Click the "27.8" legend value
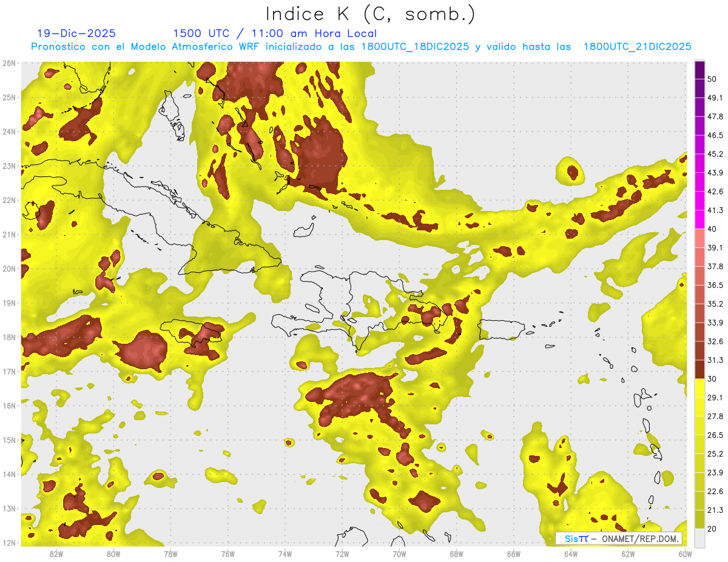 pos(715,416)
